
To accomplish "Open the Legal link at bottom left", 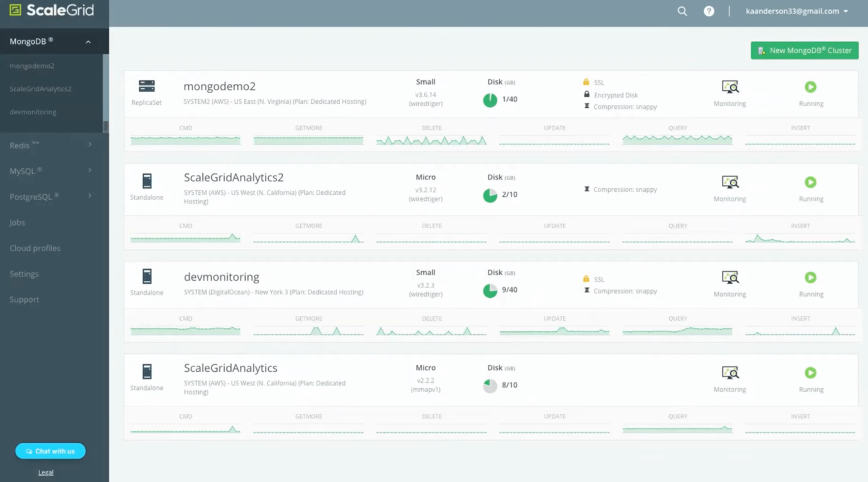I will click(46, 472).
